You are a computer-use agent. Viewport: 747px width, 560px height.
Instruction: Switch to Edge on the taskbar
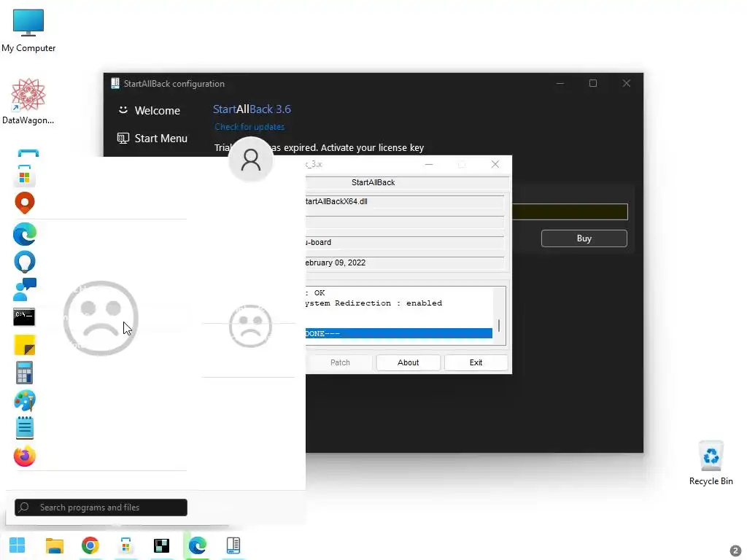click(197, 545)
